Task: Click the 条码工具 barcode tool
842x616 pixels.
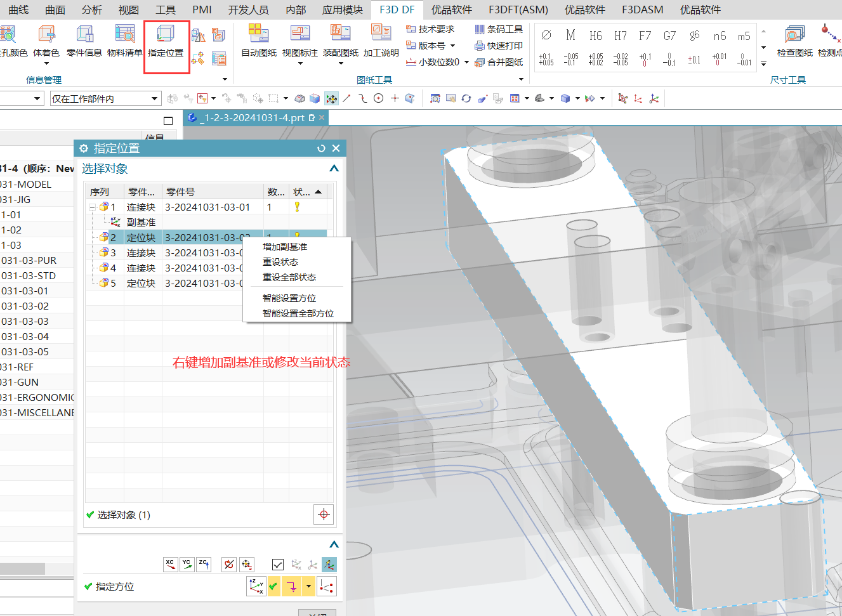Action: [499, 29]
